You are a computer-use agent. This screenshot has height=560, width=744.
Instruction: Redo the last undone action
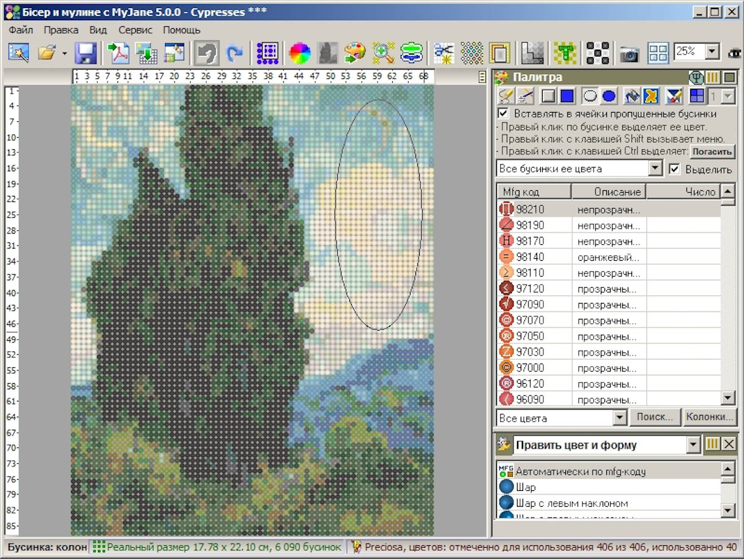click(x=234, y=53)
